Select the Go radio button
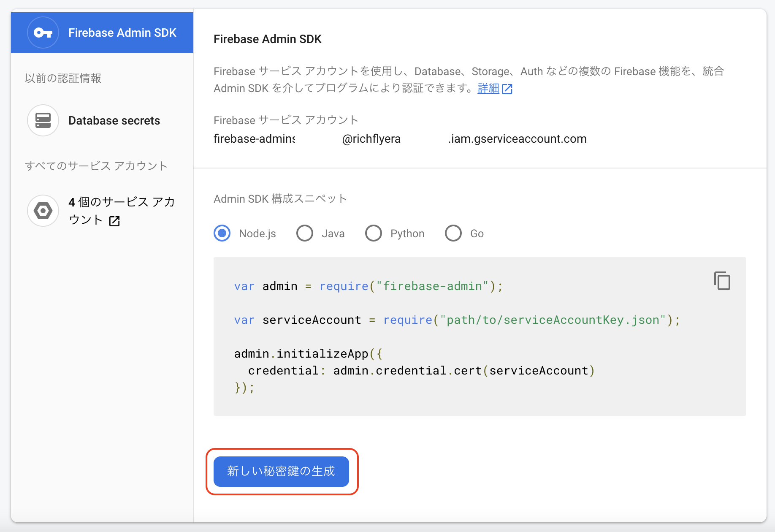 tap(453, 233)
